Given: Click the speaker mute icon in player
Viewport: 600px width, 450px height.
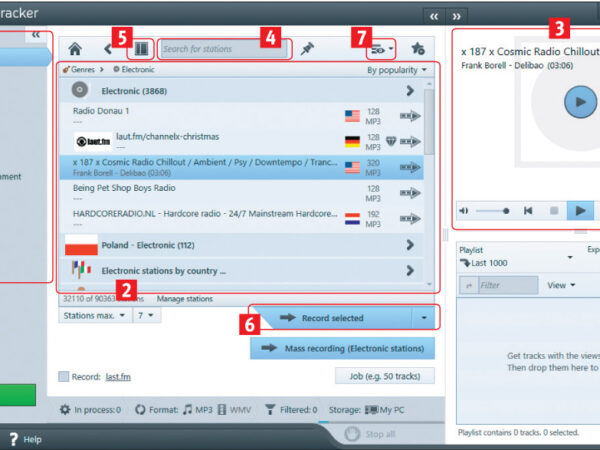Looking at the screenshot, I should [x=463, y=211].
